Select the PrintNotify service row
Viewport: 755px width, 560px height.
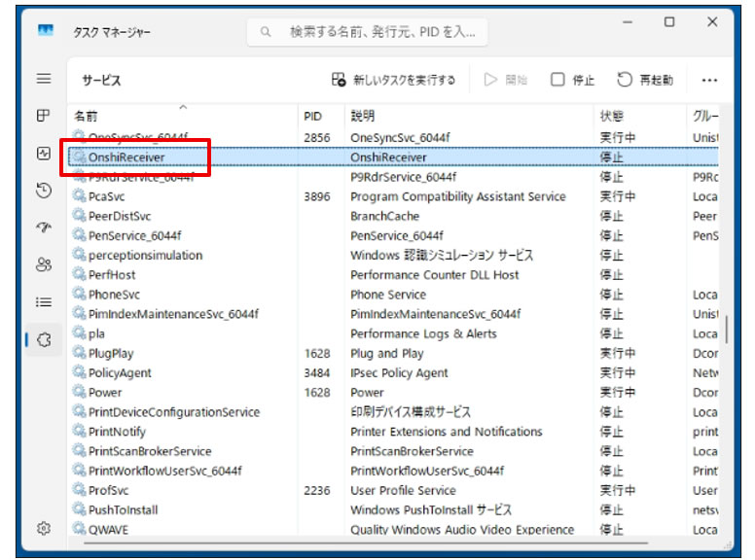[393, 432]
